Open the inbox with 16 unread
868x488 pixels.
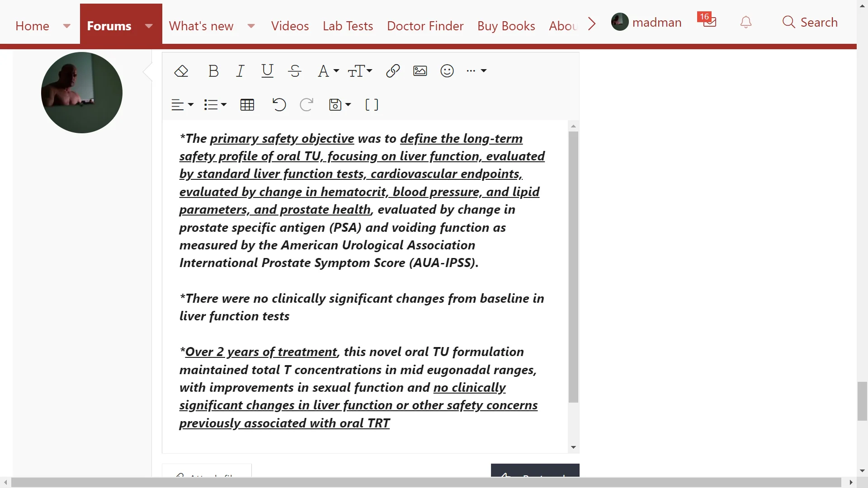708,20
